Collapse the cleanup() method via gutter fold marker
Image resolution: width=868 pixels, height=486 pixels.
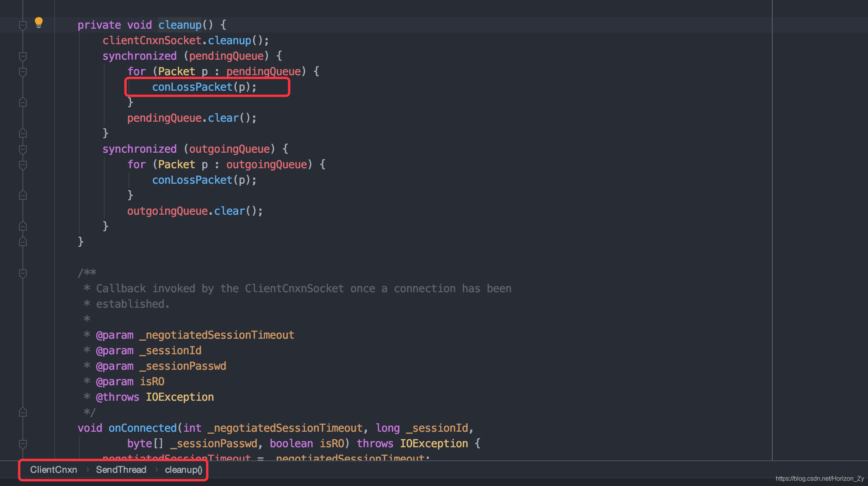pos(22,25)
